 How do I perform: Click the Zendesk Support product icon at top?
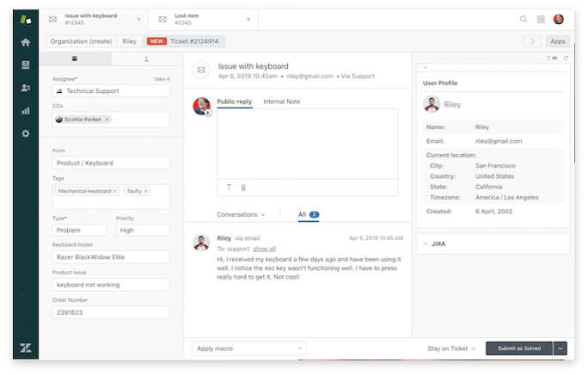(x=26, y=19)
